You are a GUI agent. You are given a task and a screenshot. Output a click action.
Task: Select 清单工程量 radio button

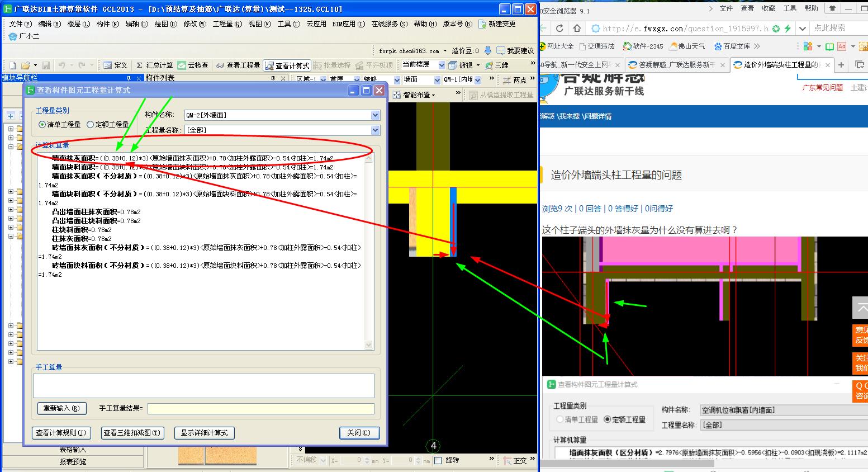click(42, 125)
